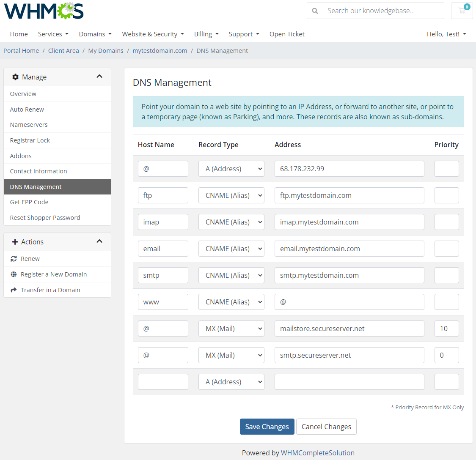Click the empty Host Name field in last row
Viewport: 476px width, 460px height.
[163, 381]
